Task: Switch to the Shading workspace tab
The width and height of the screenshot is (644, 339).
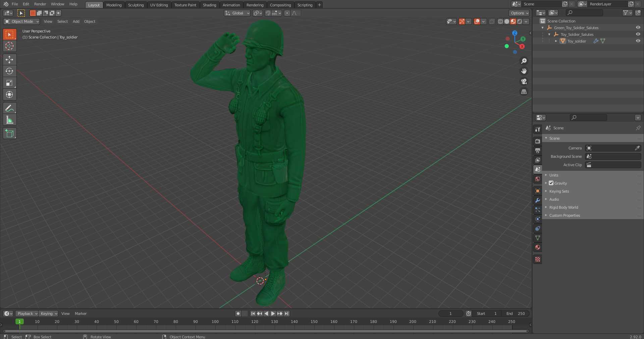Action: tap(209, 5)
